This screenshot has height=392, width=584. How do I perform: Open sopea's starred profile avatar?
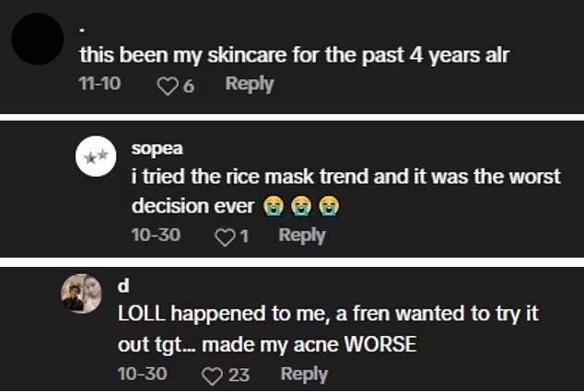[96, 160]
